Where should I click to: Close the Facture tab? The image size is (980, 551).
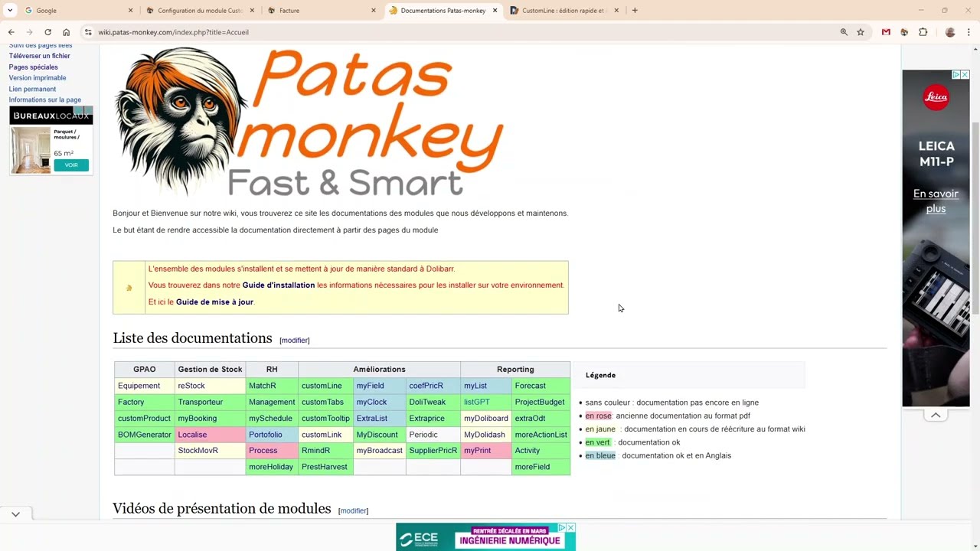(374, 11)
